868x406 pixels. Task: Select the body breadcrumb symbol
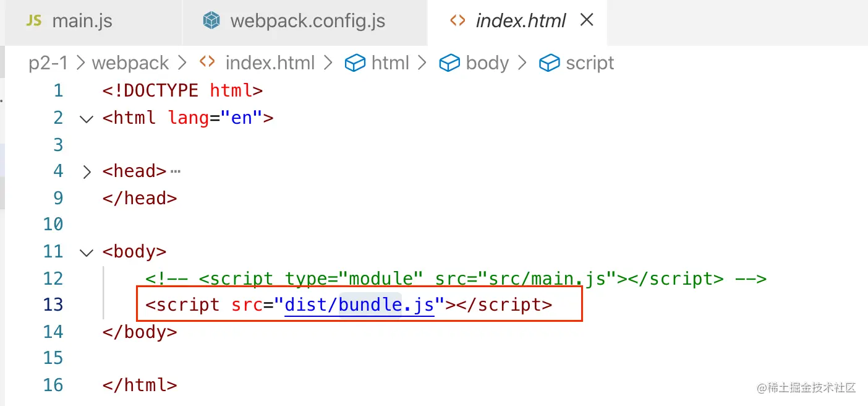[487, 63]
